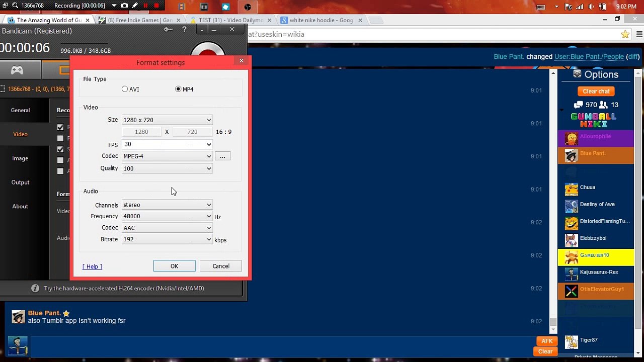Click the chat message input box
Viewport: 644px width, 362px height.
[282, 347]
